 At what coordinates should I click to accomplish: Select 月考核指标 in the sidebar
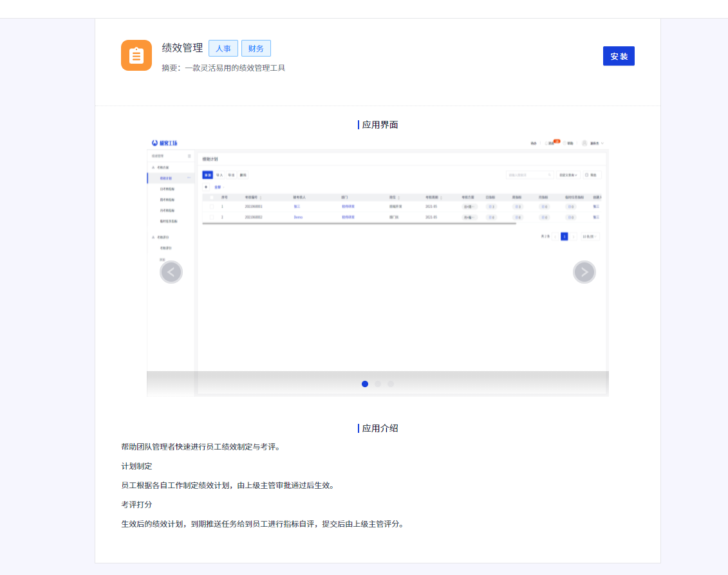click(x=168, y=210)
